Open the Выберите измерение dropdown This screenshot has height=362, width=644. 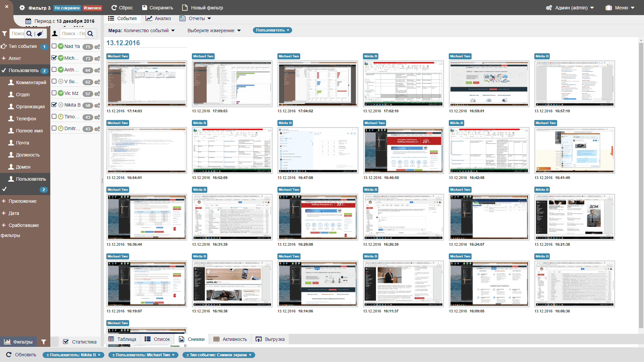214,31
